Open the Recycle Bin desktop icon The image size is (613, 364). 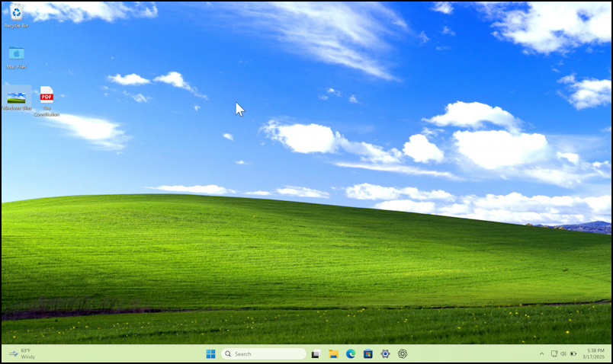pyautogui.click(x=17, y=16)
